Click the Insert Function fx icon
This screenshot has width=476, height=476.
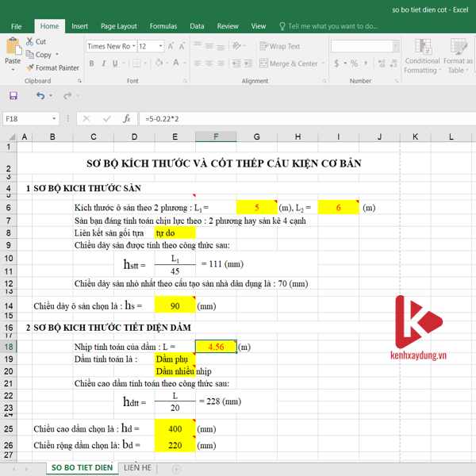point(126,119)
